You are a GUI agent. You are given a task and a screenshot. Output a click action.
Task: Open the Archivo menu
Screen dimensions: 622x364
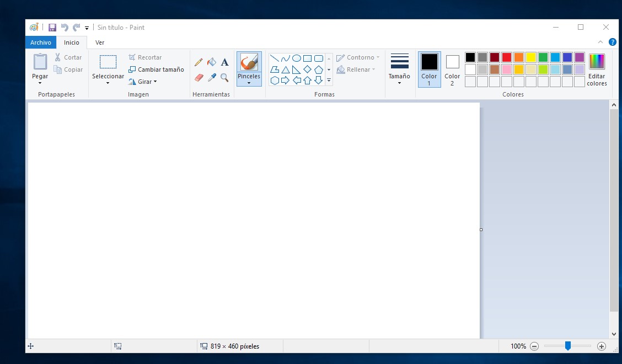(x=41, y=42)
